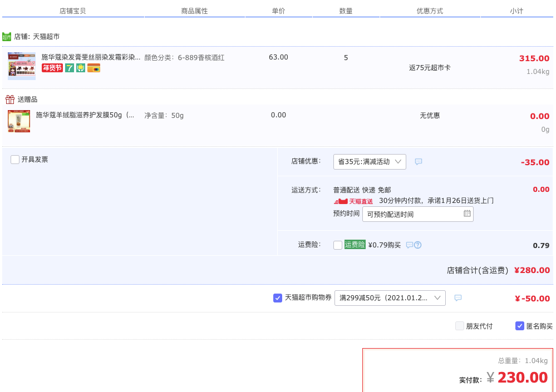Click message icon next to coupon dropdown
This screenshot has height=392, width=556.
click(x=458, y=298)
